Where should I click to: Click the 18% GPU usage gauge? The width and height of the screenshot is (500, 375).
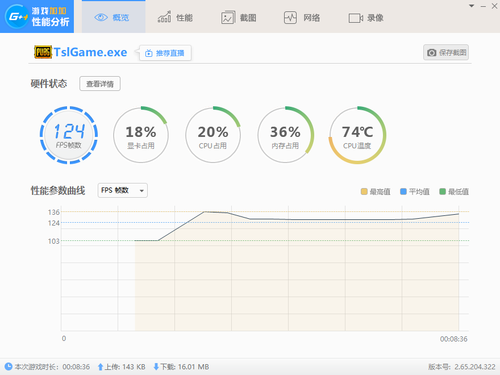point(141,135)
